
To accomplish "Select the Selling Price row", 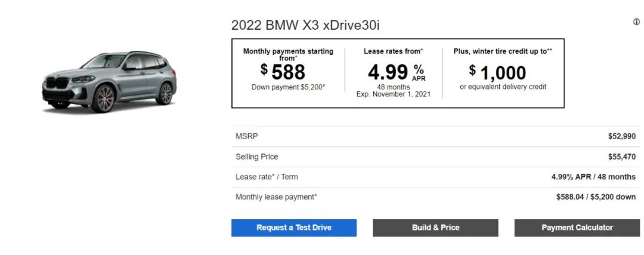I will point(435,156).
